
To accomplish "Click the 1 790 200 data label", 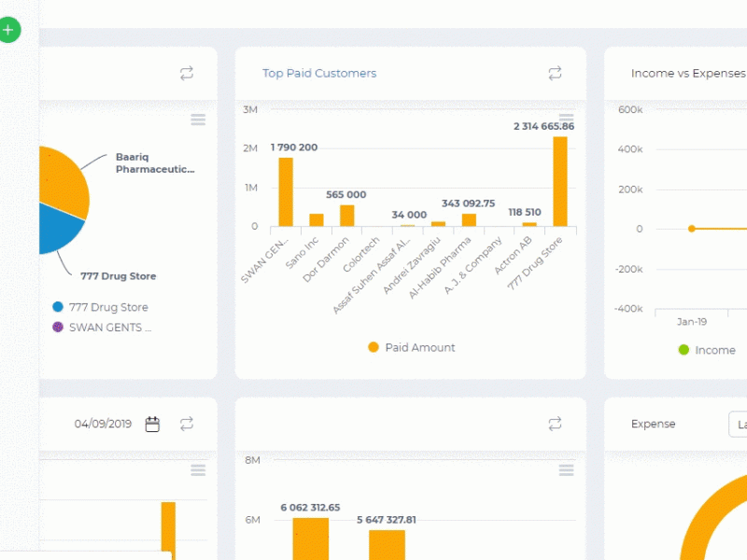I will tap(294, 147).
